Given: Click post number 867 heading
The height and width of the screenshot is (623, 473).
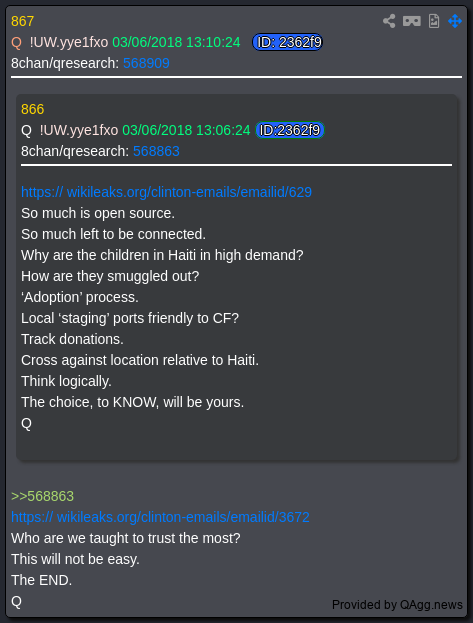Looking at the screenshot, I should click(23, 21).
